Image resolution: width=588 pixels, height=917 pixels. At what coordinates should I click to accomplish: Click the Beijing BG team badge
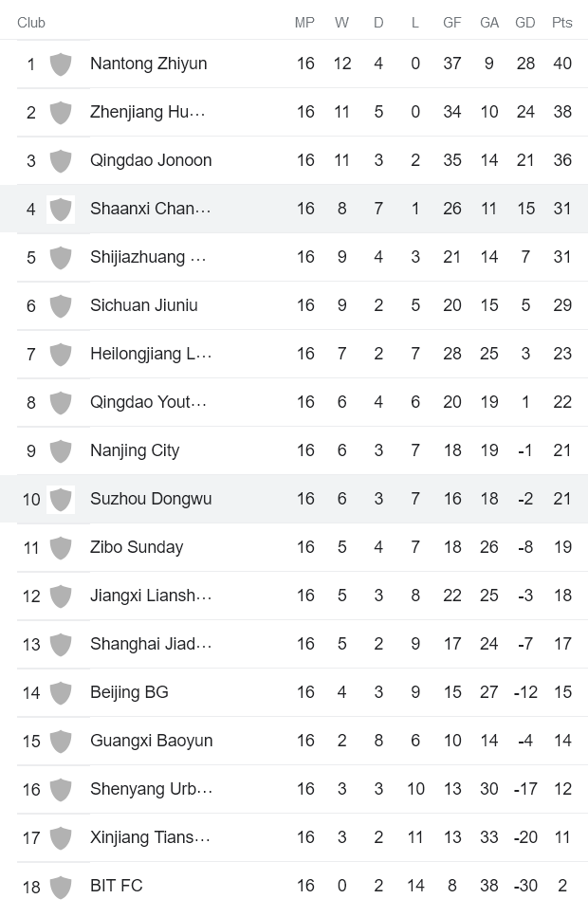pyautogui.click(x=62, y=691)
